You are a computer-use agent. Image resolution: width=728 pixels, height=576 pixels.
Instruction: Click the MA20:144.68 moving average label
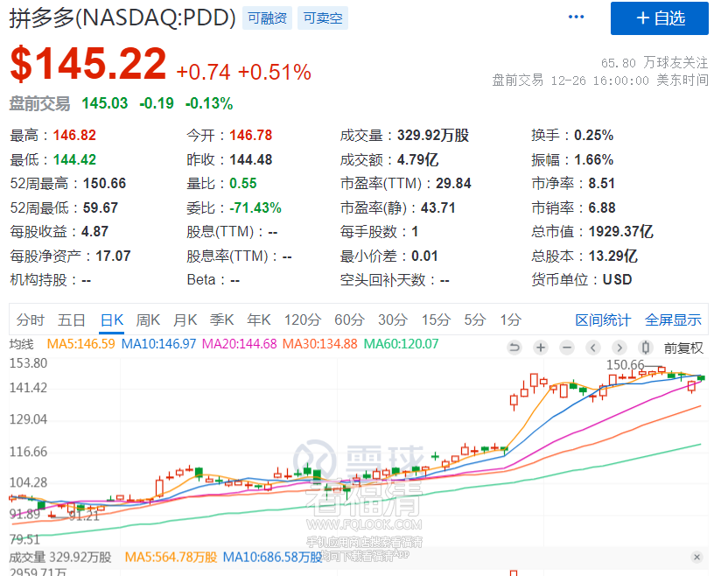tap(240, 344)
